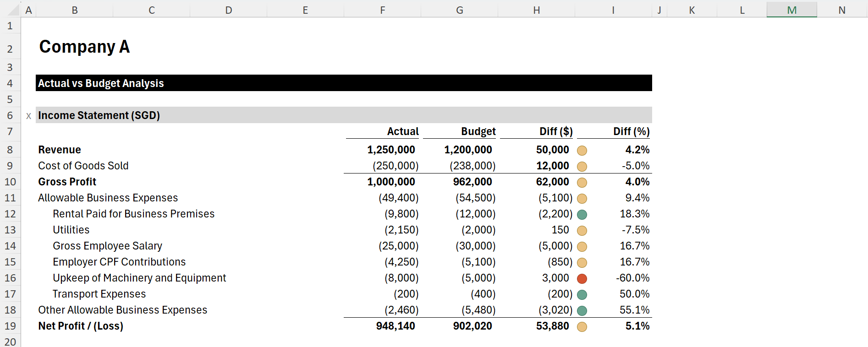The image size is (868, 347).
Task: Select row 12 header
Action: (x=10, y=214)
